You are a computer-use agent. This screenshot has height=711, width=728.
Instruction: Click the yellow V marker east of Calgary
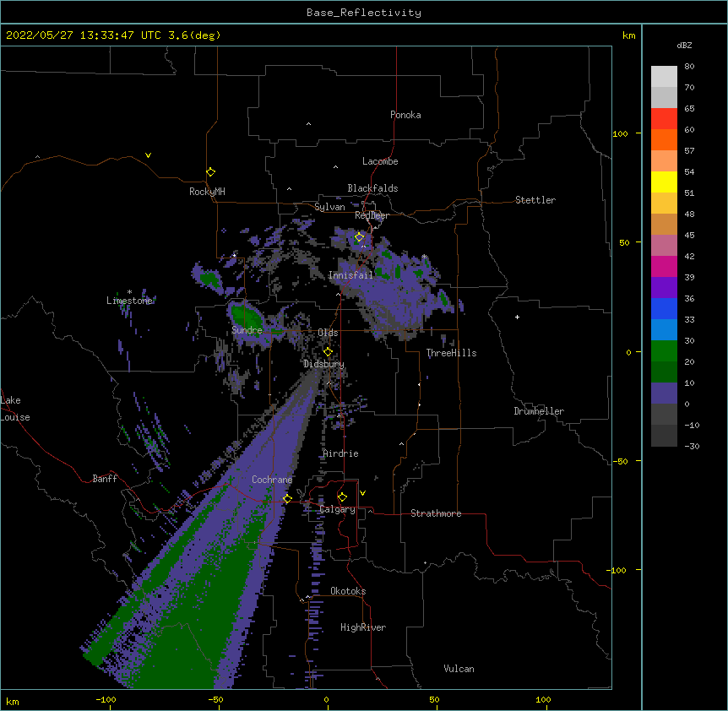point(362,493)
